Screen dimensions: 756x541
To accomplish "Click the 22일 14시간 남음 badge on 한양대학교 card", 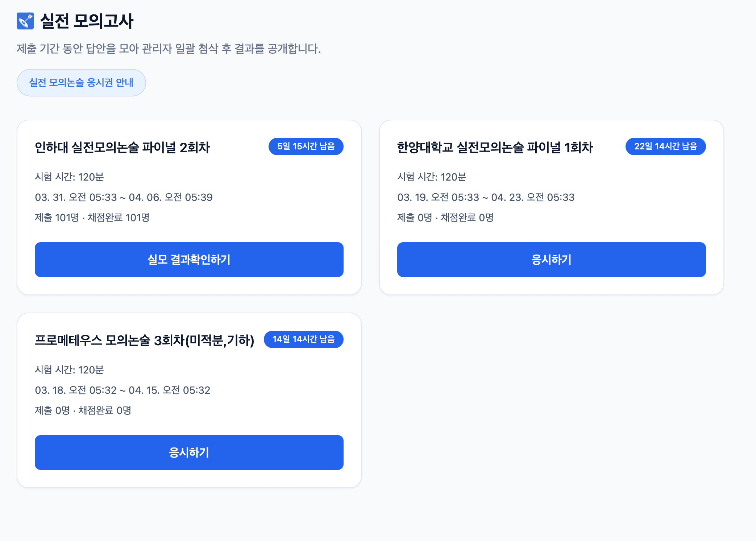I will pyautogui.click(x=665, y=146).
